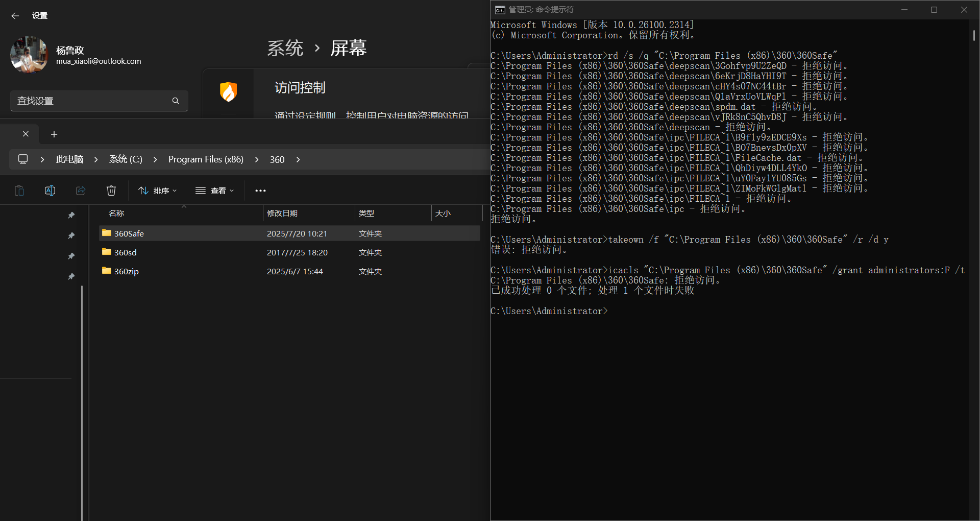Click the Paste icon in Explorer toolbar
This screenshot has width=980, height=521.
tap(19, 191)
